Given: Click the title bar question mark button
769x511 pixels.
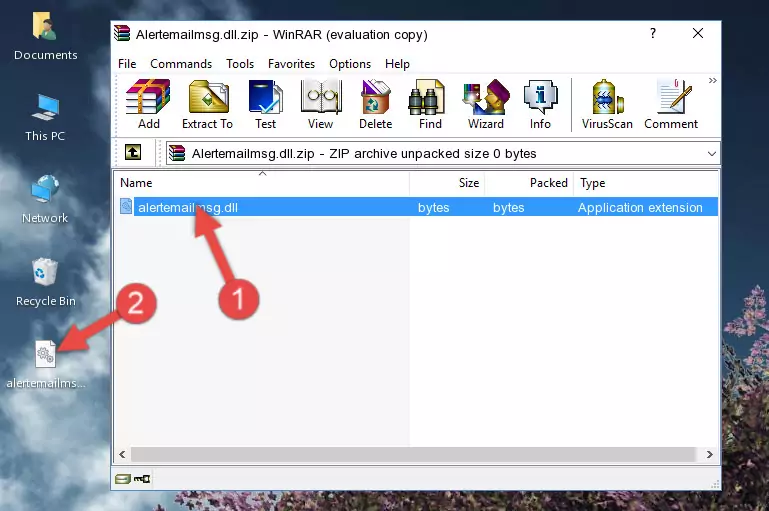Looking at the screenshot, I should 652,33.
